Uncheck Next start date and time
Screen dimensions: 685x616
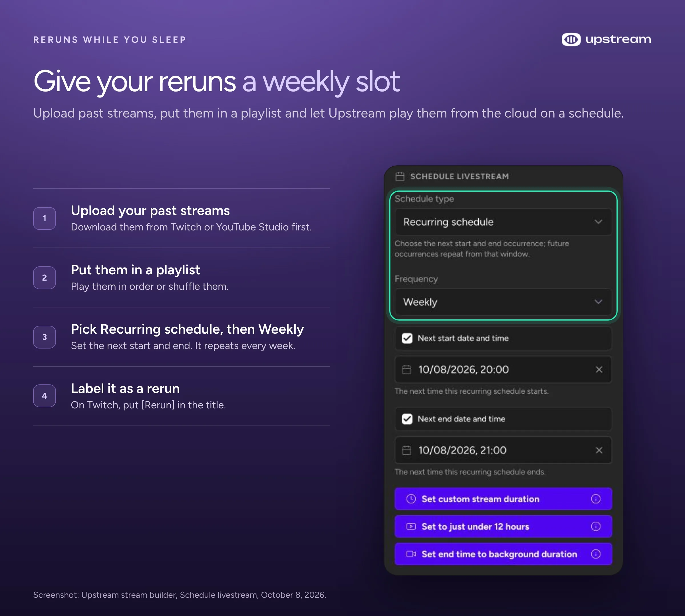pyautogui.click(x=407, y=338)
